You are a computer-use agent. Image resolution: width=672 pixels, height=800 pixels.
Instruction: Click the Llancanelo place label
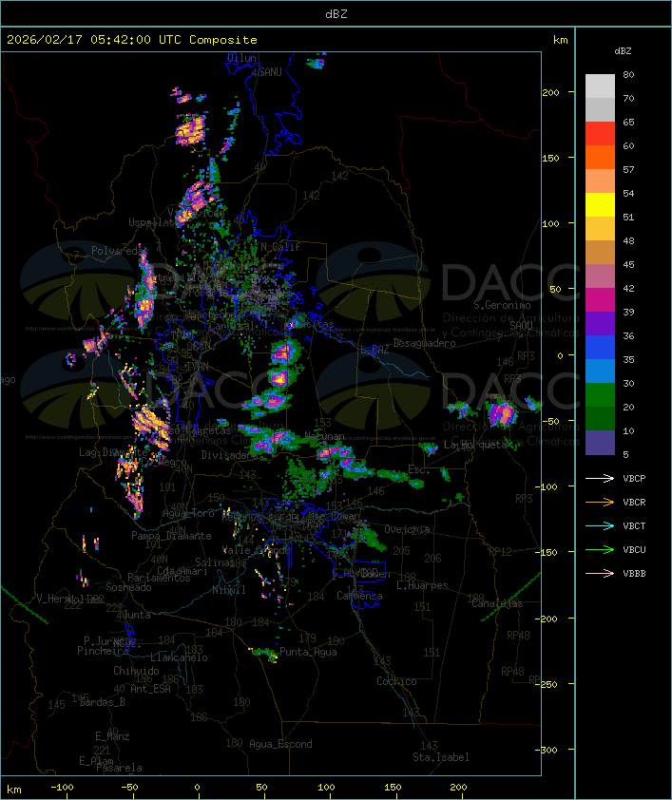tap(179, 657)
